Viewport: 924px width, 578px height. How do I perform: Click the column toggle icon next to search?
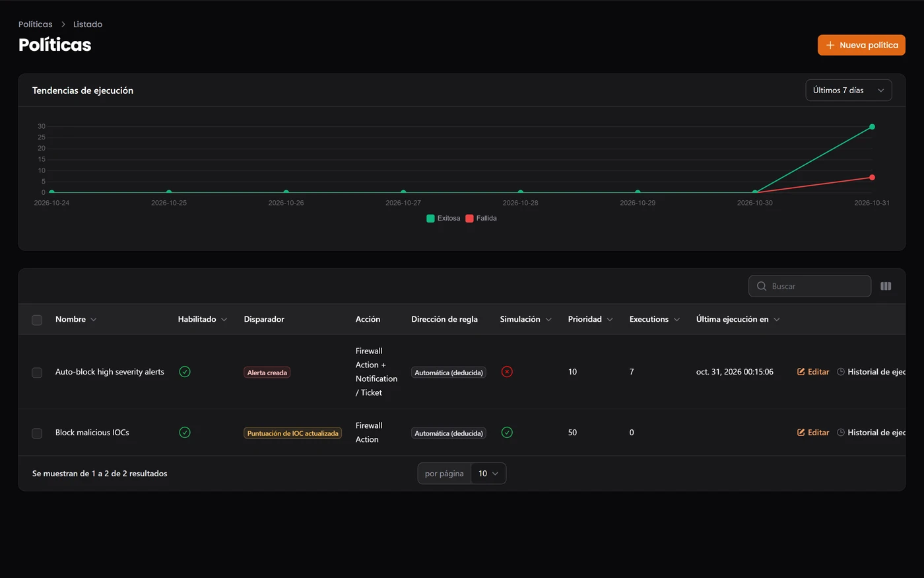886,286
